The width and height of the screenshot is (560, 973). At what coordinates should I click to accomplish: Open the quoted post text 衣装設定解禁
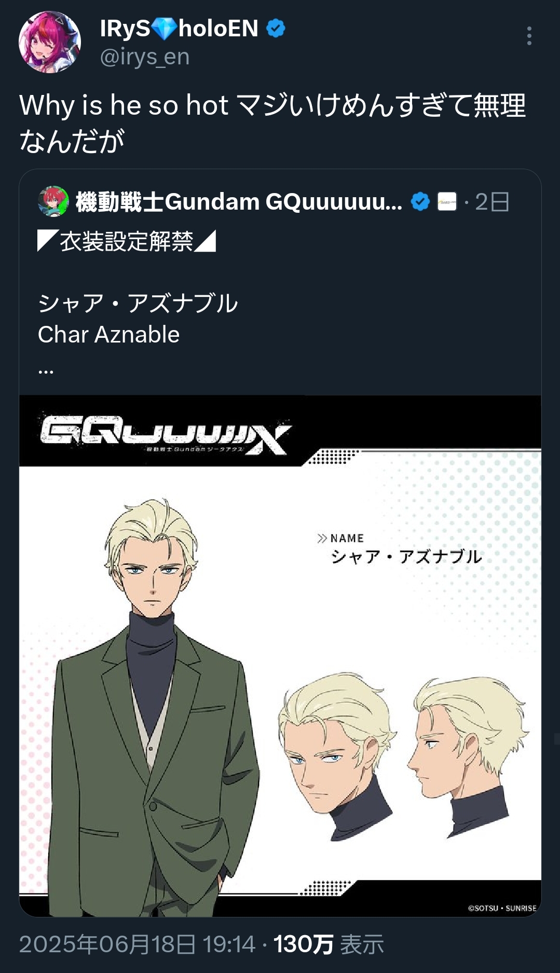127,241
